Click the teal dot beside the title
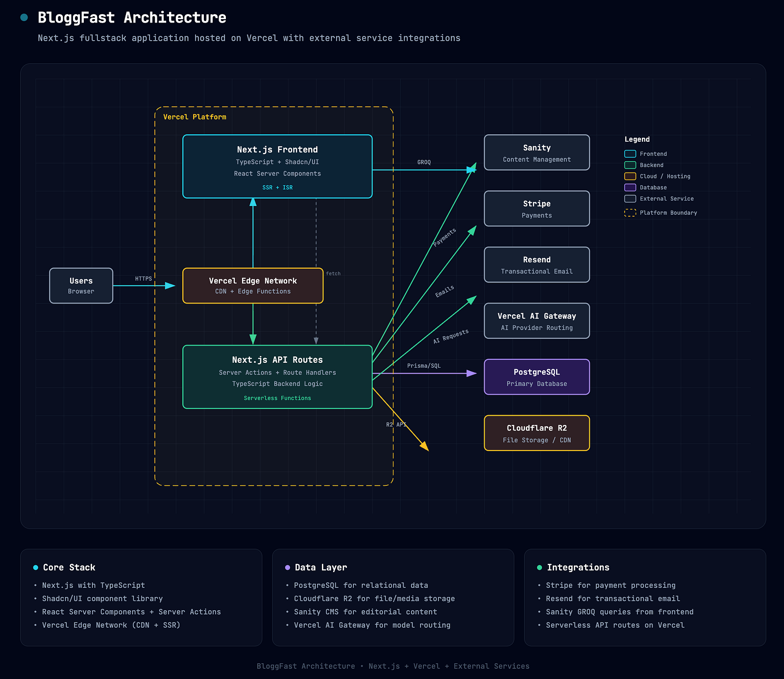Image resolution: width=784 pixels, height=679 pixels. point(24,18)
